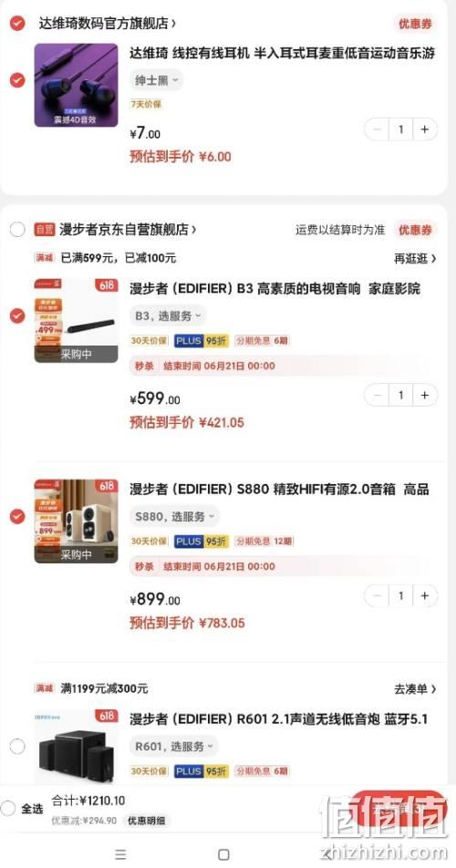Tap the Android recent apps menu icon

coord(120,854)
